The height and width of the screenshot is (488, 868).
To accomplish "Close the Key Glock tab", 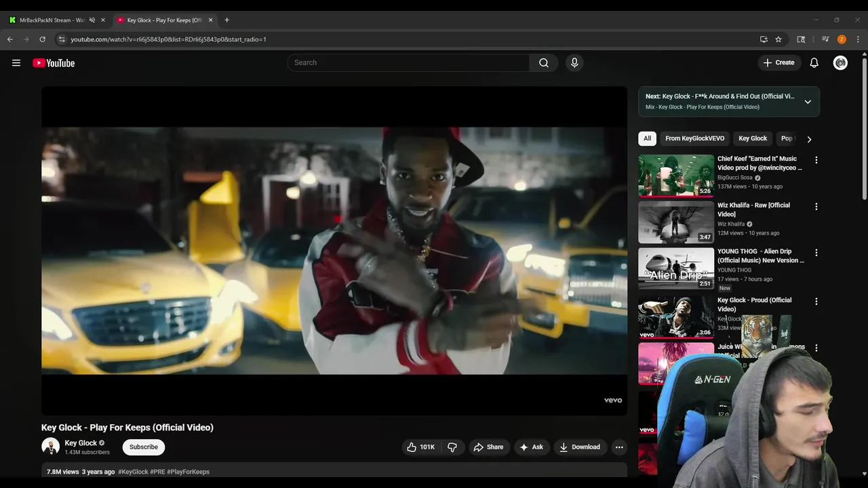I will [x=210, y=20].
